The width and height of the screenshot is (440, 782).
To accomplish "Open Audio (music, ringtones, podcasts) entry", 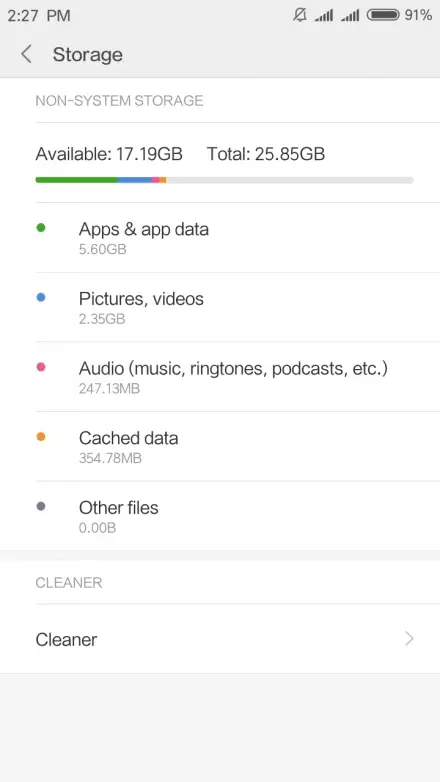I will tap(220, 377).
